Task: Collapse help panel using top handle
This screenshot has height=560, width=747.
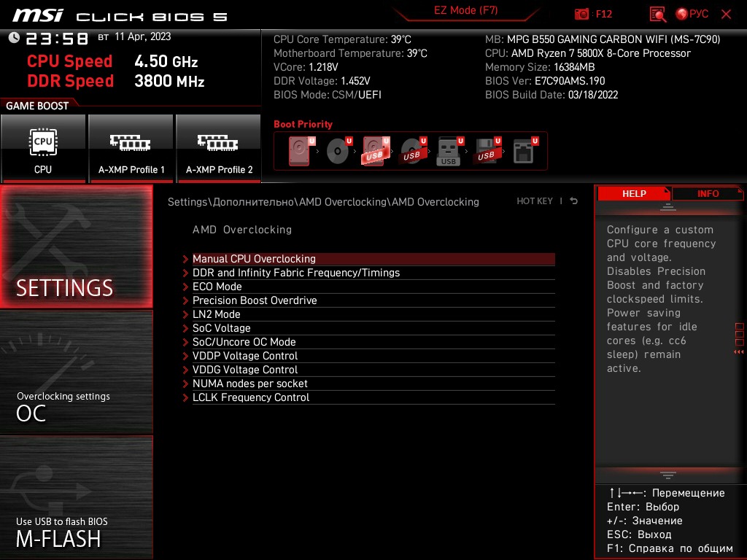Action: tap(668, 207)
